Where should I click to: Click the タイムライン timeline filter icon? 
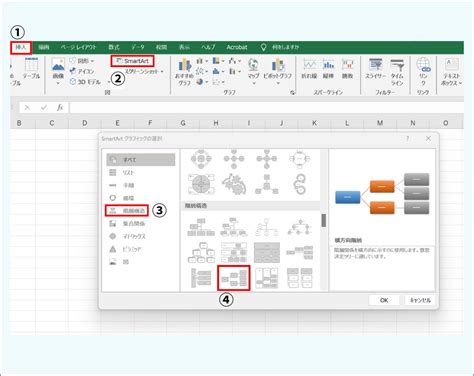point(397,72)
